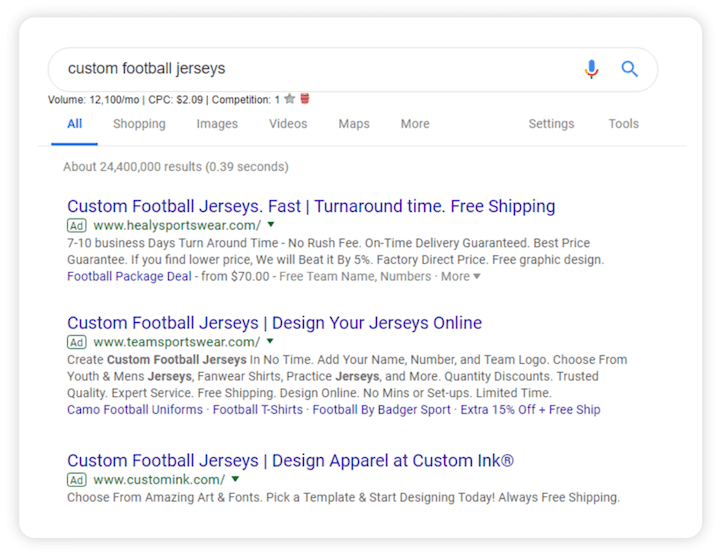
Task: Click the Ad badge for teamsportswear.com
Action: (77, 342)
